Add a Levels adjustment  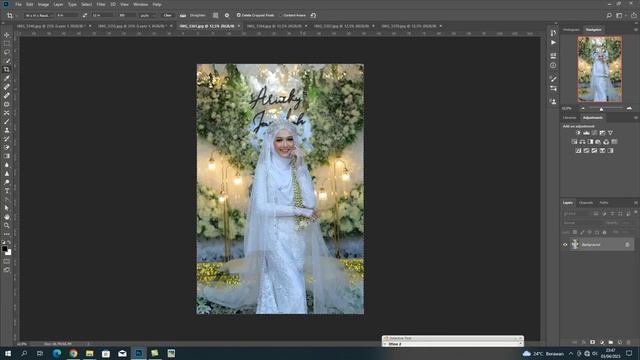point(586,133)
